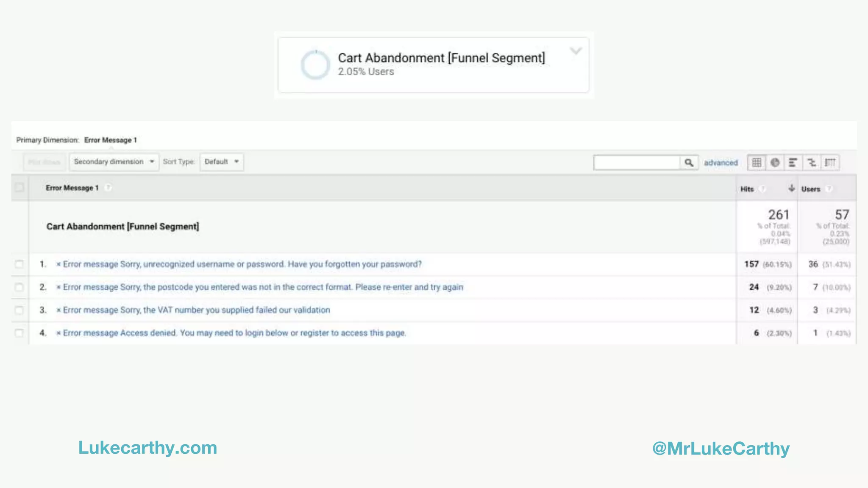The height and width of the screenshot is (488, 868).
Task: Sort by the Users column header
Action: tap(810, 189)
